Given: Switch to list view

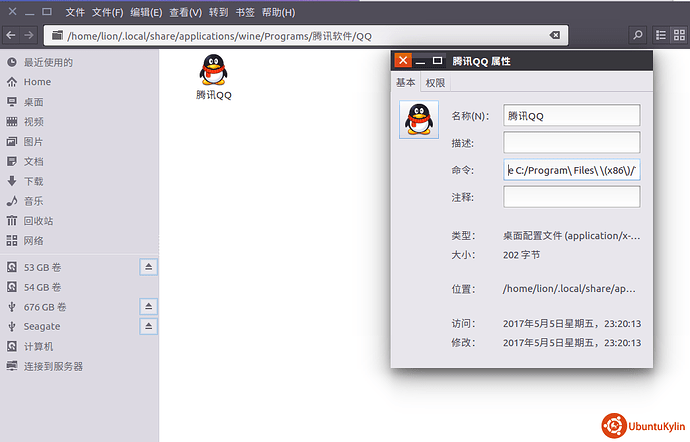Looking at the screenshot, I should [661, 35].
